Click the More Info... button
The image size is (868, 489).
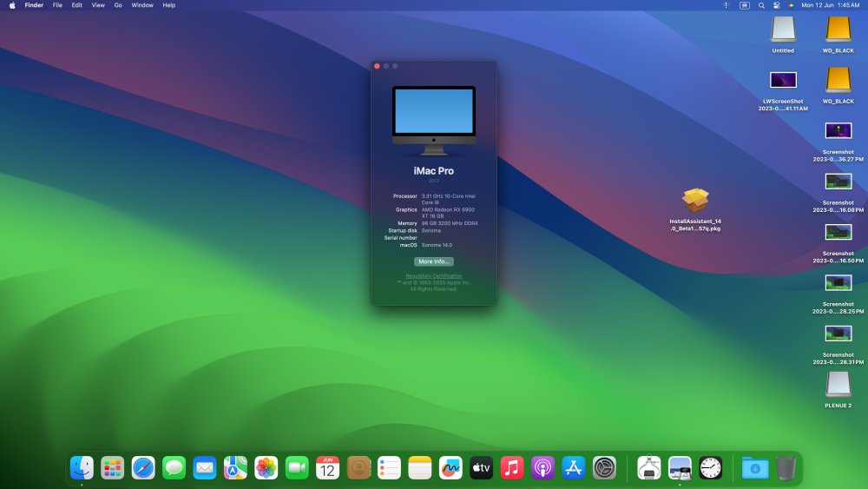click(434, 261)
